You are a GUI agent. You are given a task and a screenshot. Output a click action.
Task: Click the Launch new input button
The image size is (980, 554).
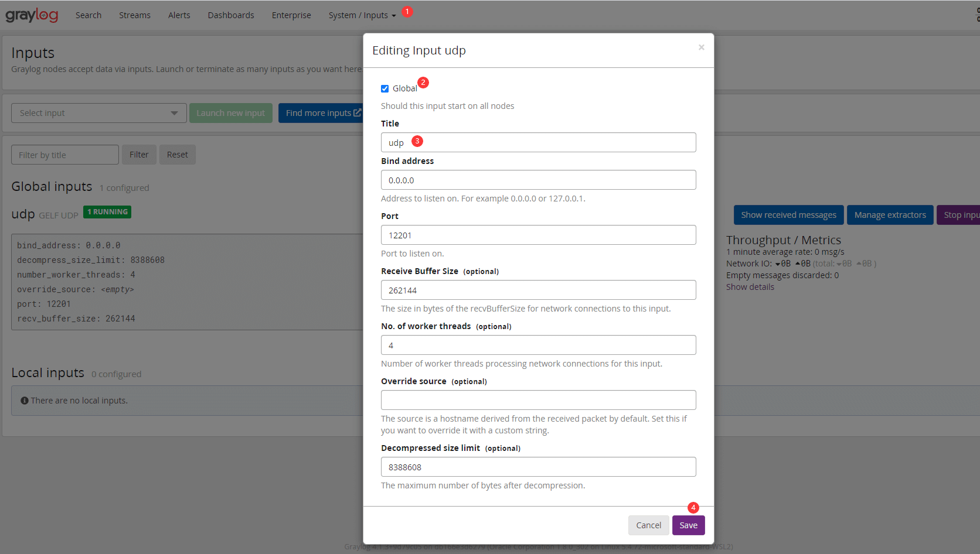tap(230, 113)
